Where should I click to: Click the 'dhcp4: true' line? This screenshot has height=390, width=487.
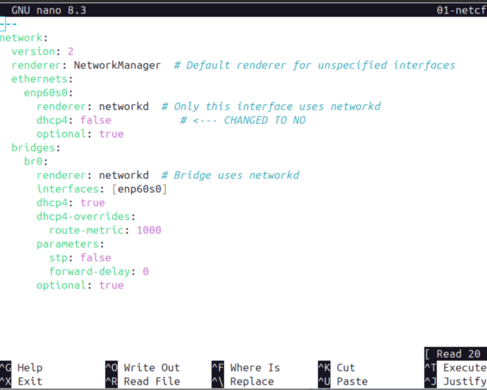pyautogui.click(x=71, y=203)
